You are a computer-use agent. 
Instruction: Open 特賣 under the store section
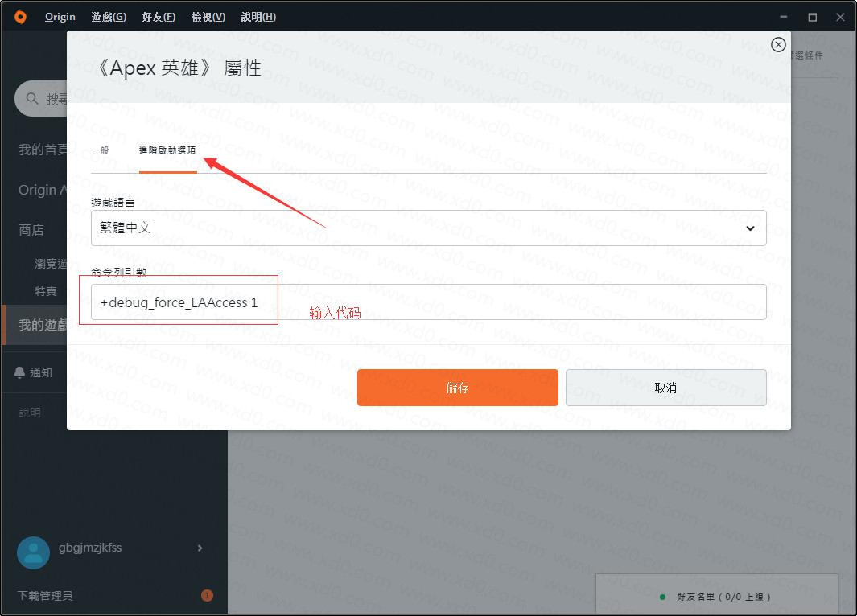coord(46,291)
